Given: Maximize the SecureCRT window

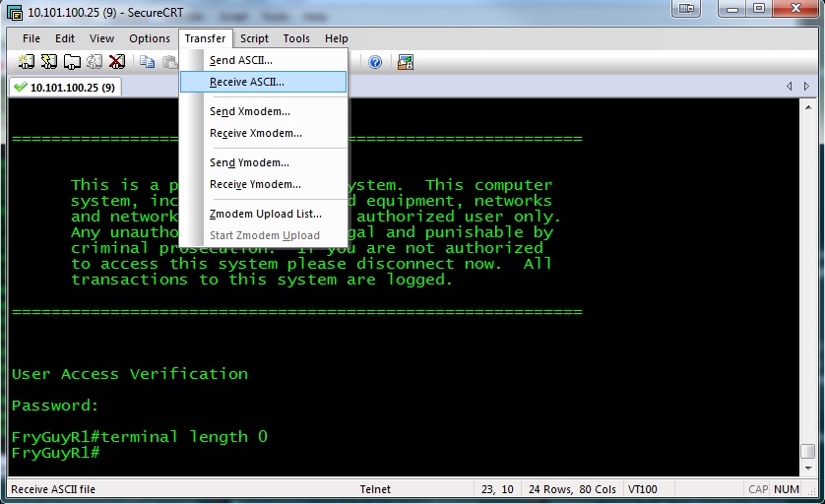Looking at the screenshot, I should click(x=759, y=9).
